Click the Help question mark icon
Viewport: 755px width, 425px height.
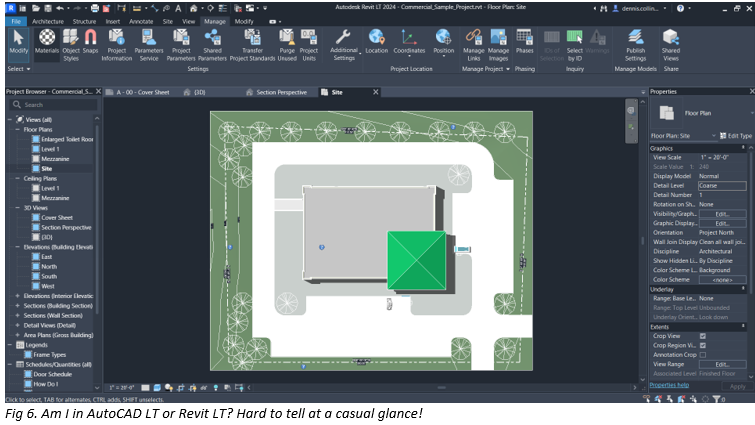pyautogui.click(x=680, y=8)
